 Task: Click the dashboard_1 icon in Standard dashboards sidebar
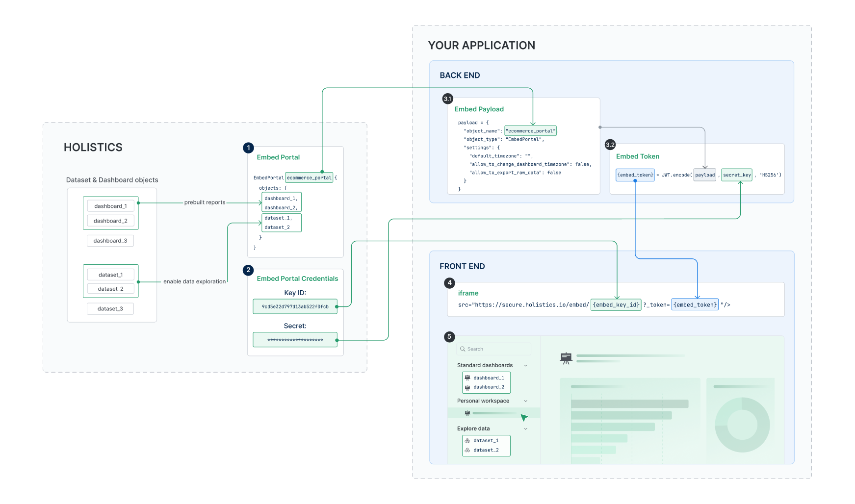click(467, 378)
